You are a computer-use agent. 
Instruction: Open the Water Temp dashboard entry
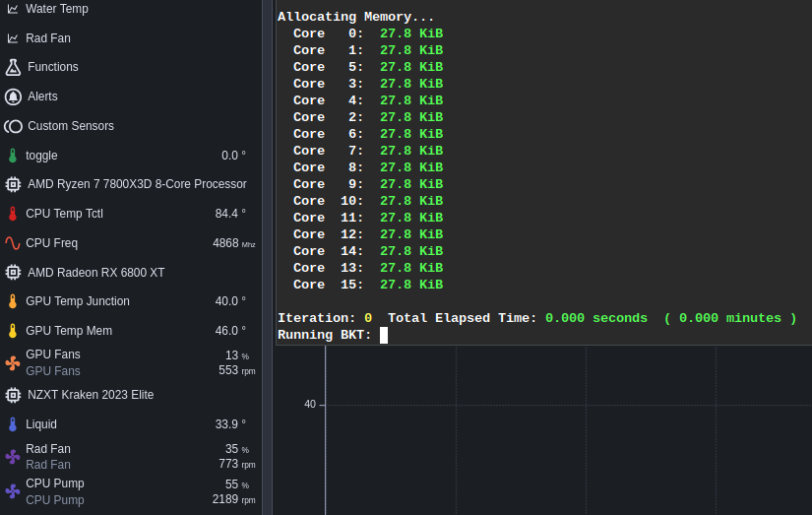pos(57,9)
